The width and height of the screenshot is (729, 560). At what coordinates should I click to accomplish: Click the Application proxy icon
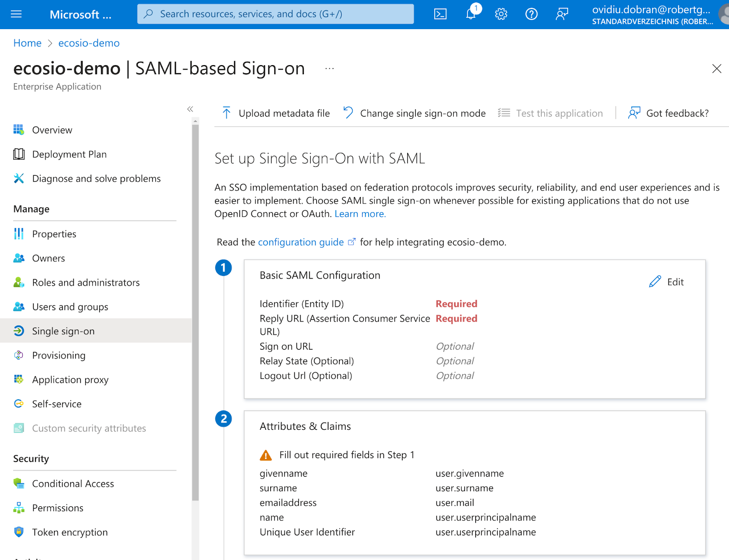pyautogui.click(x=19, y=379)
